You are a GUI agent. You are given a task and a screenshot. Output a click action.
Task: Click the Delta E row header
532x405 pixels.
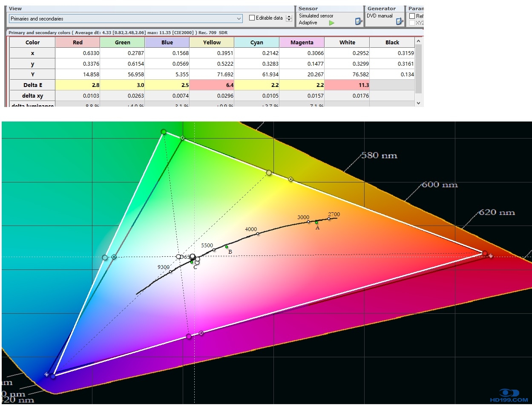click(x=32, y=85)
